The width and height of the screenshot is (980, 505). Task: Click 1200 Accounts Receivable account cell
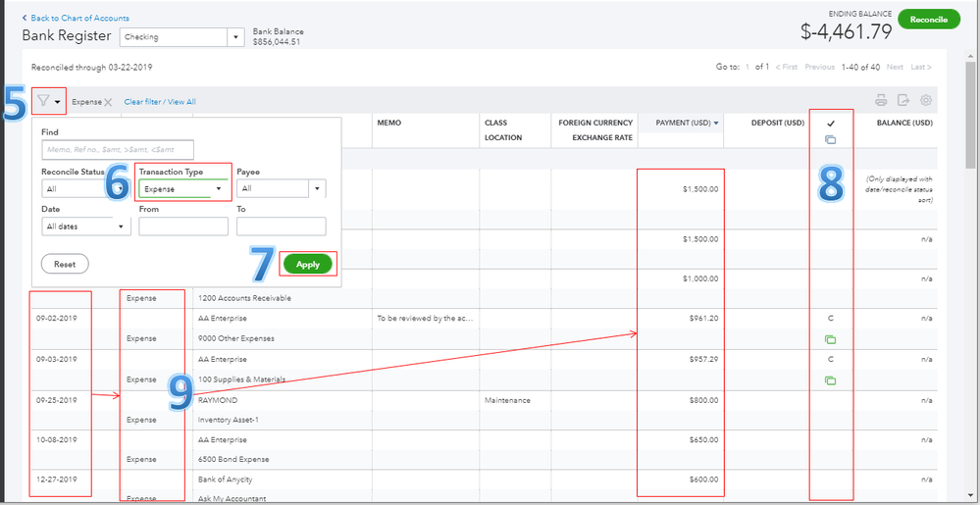(x=244, y=298)
